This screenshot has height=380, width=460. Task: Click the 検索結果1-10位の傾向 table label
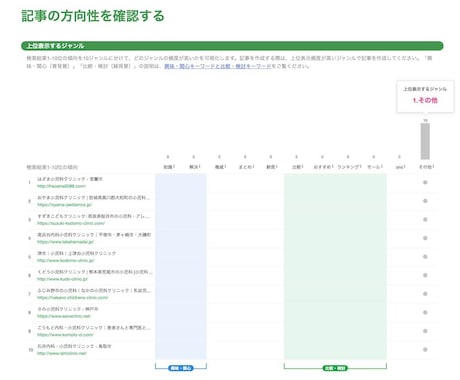(52, 167)
